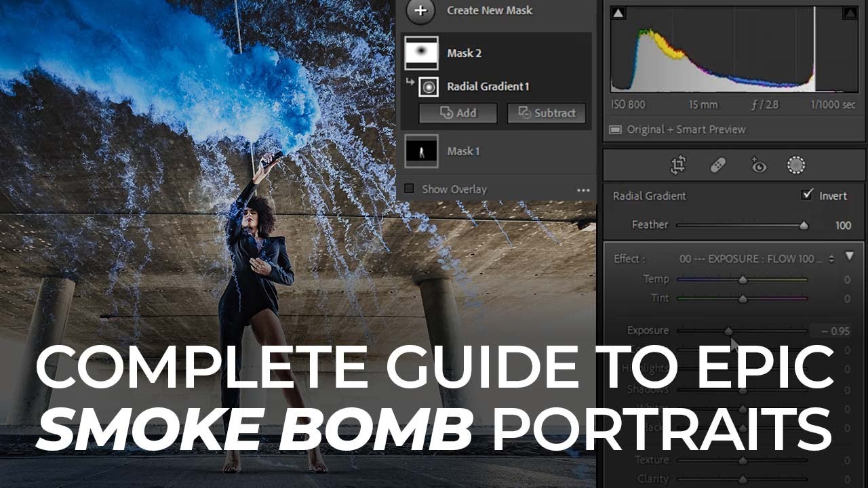
Task: Select the Red Eye correction tool
Action: tap(757, 165)
